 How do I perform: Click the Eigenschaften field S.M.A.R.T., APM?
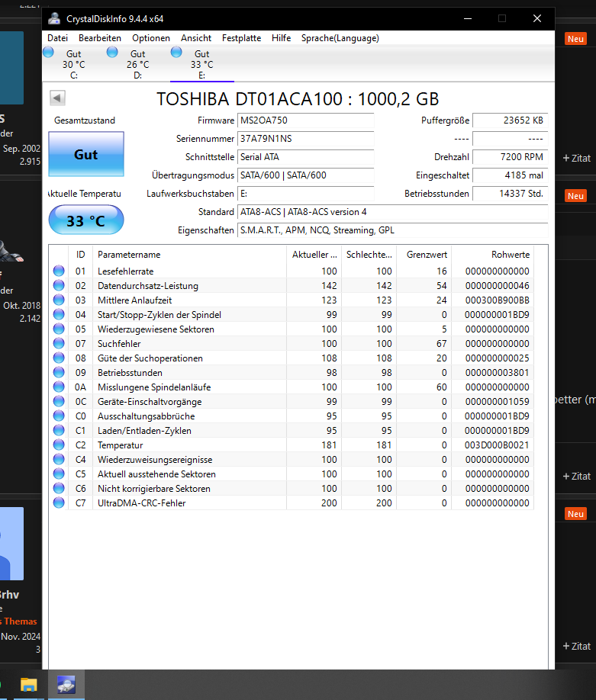click(x=393, y=230)
